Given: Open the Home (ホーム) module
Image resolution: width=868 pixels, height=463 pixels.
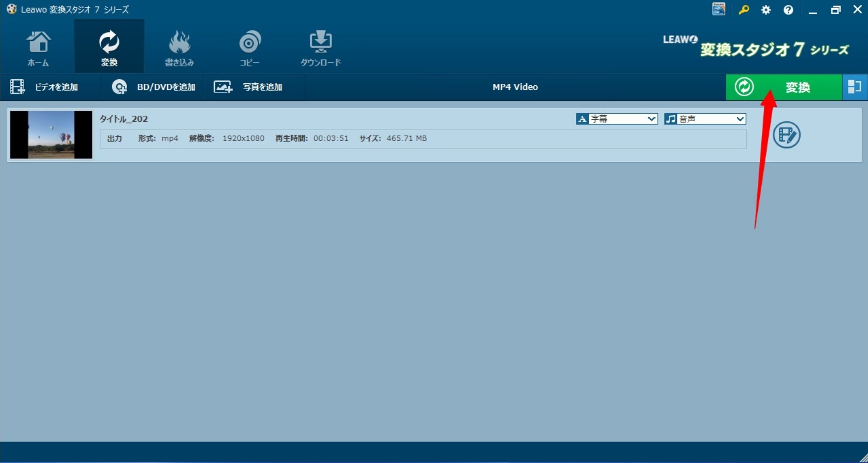Looking at the screenshot, I should tap(38, 48).
